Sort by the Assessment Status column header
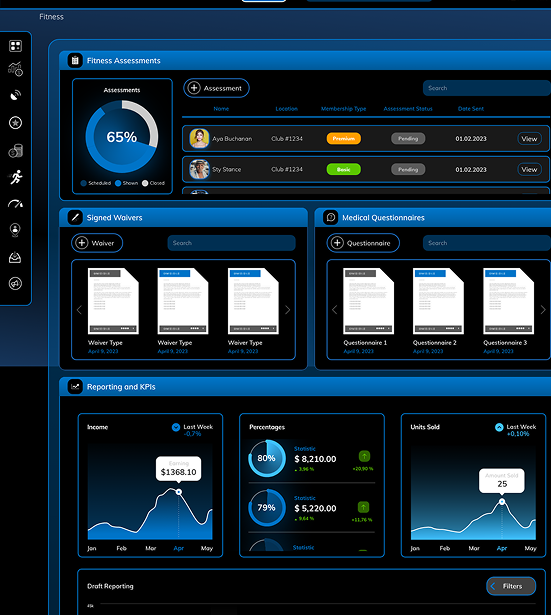The width and height of the screenshot is (551, 615). [x=408, y=109]
